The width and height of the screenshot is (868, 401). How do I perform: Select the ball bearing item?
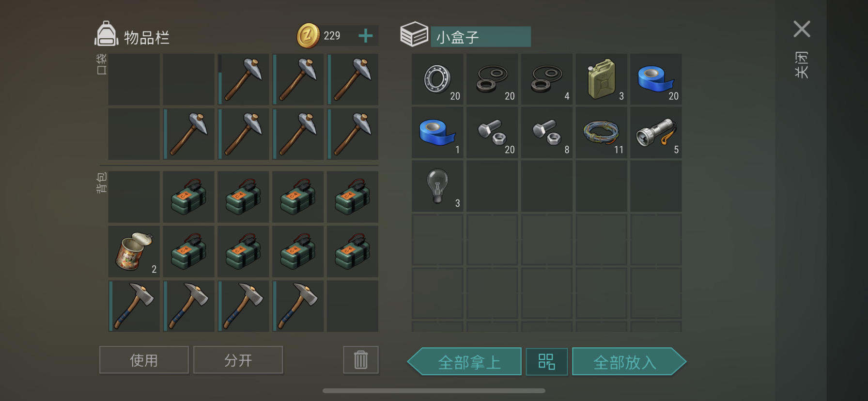[437, 79]
